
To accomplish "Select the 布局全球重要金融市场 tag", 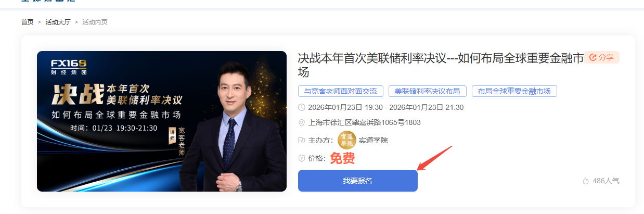I will click(514, 91).
